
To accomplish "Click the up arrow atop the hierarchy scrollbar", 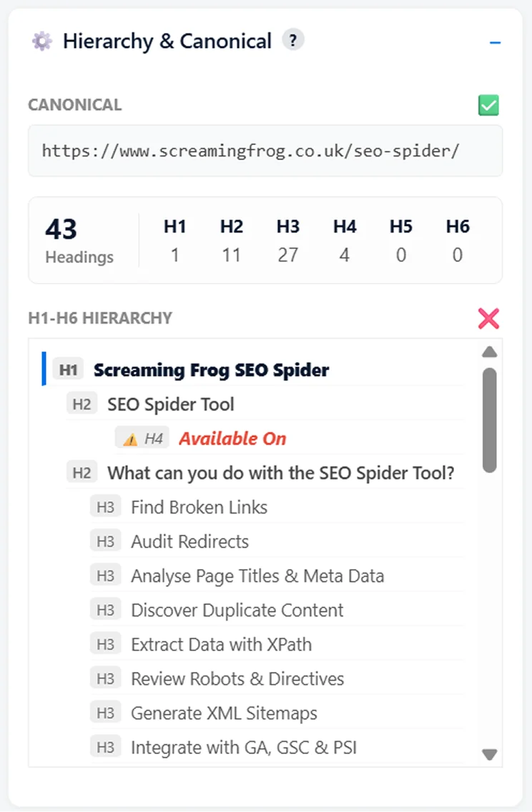I will [489, 350].
